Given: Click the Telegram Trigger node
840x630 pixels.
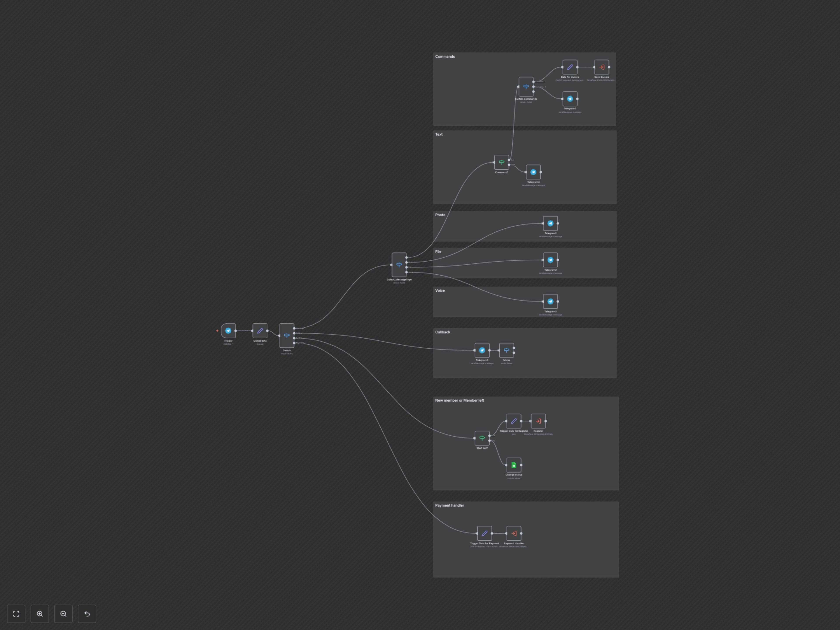Looking at the screenshot, I should point(228,331).
